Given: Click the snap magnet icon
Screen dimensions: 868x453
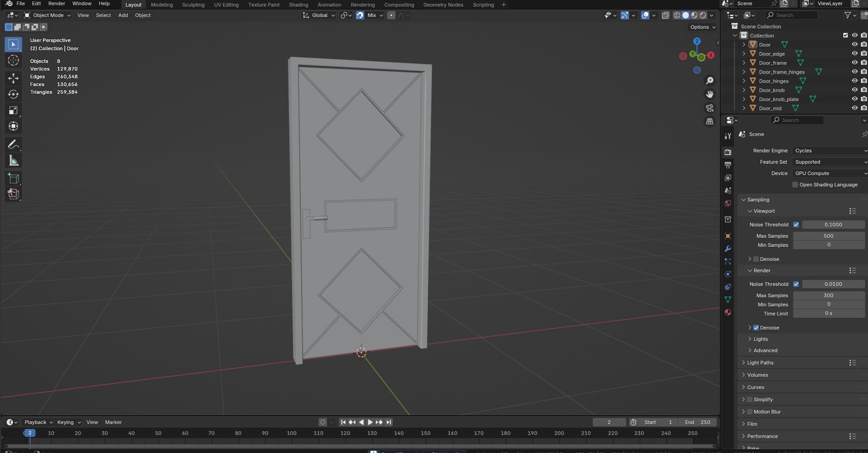Looking at the screenshot, I should pyautogui.click(x=360, y=15).
